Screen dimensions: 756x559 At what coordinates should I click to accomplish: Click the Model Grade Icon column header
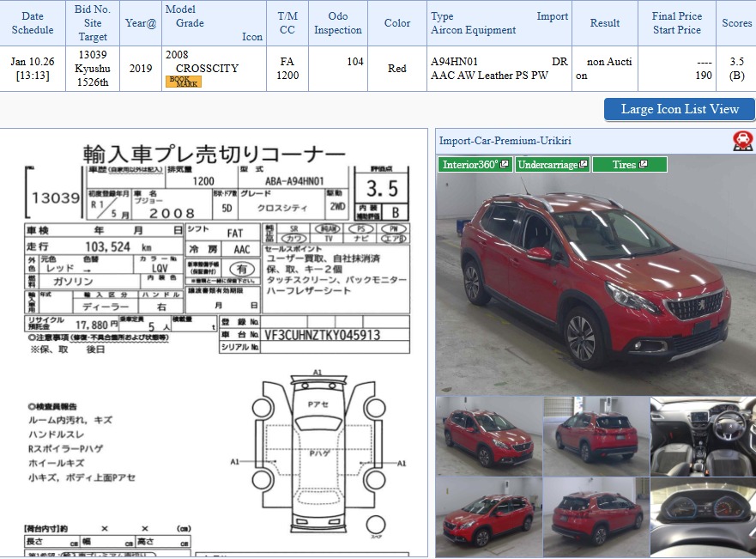pos(214,23)
